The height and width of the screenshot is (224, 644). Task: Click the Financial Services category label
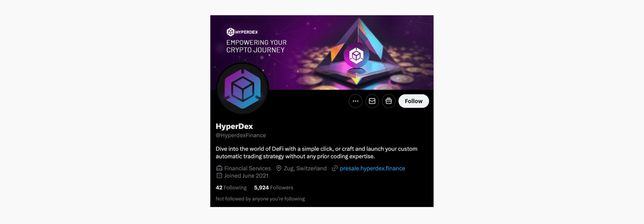[247, 168]
